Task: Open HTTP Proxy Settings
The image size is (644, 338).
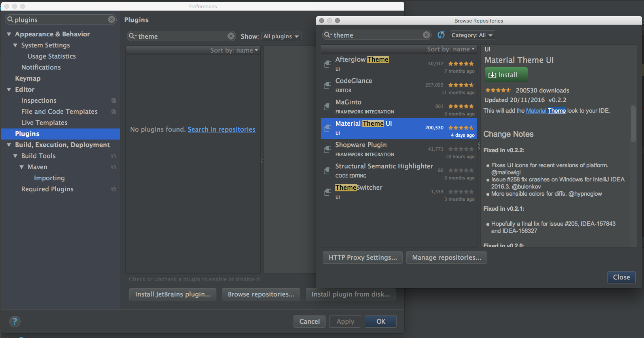Action: 363,258
